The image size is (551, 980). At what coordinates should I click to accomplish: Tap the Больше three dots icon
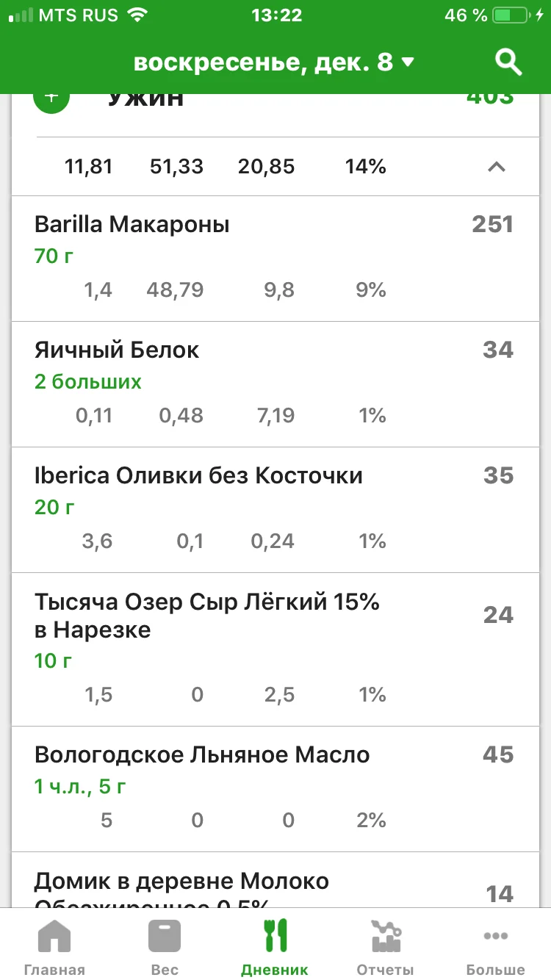[x=495, y=938]
